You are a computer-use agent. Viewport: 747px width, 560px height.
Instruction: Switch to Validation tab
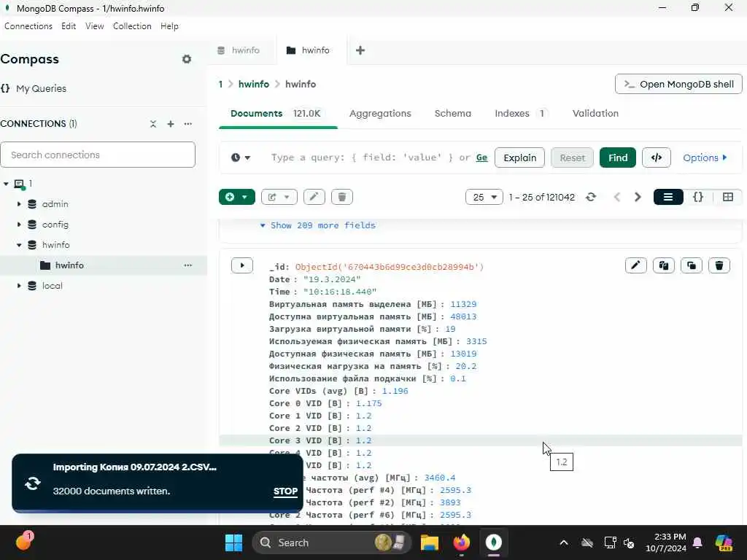(x=595, y=113)
